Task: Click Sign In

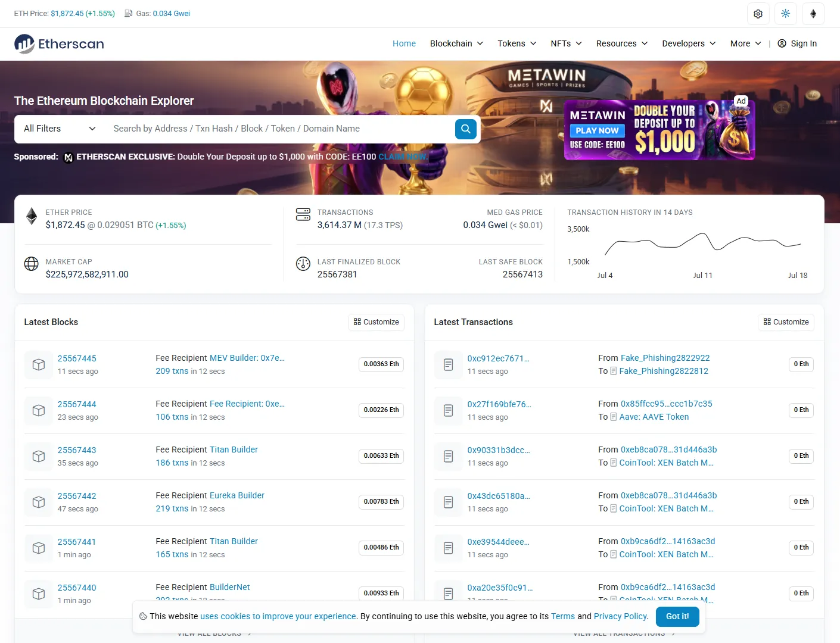Action: pos(797,43)
